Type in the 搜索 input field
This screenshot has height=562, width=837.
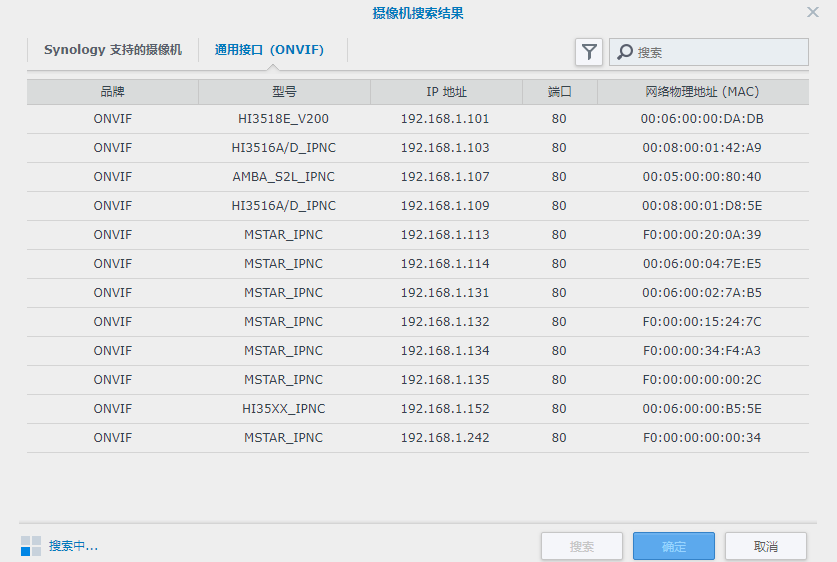pyautogui.click(x=718, y=52)
